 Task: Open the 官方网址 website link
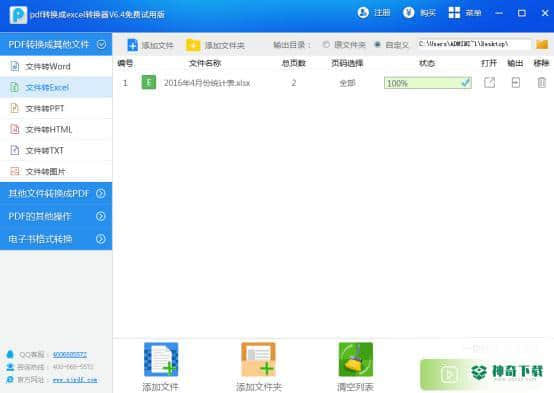point(75,380)
